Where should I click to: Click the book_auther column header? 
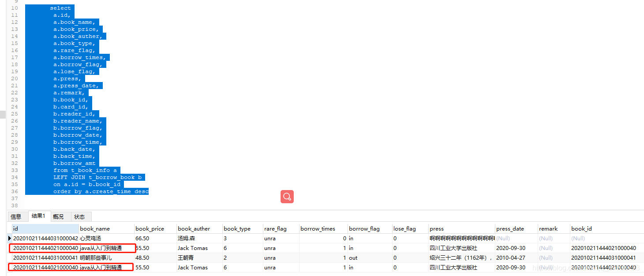tap(199, 229)
